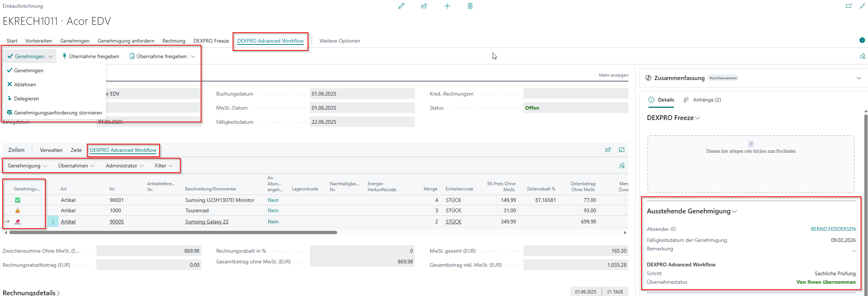Click the expand icon in Zeilen section

coord(622,150)
